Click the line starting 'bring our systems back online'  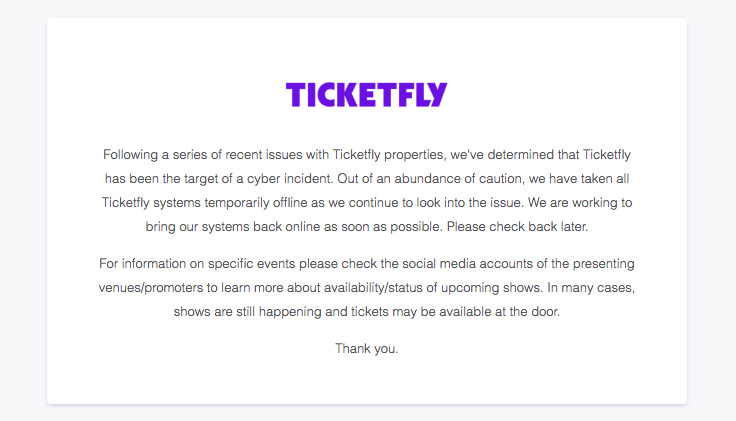(x=367, y=227)
